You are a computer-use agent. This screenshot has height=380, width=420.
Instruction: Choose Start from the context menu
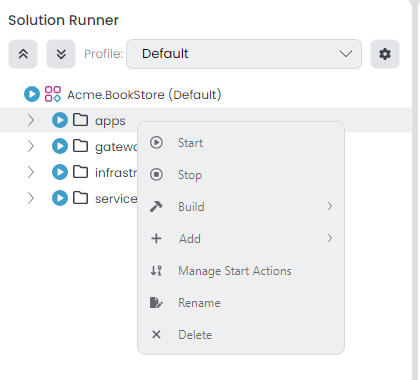coord(241,143)
